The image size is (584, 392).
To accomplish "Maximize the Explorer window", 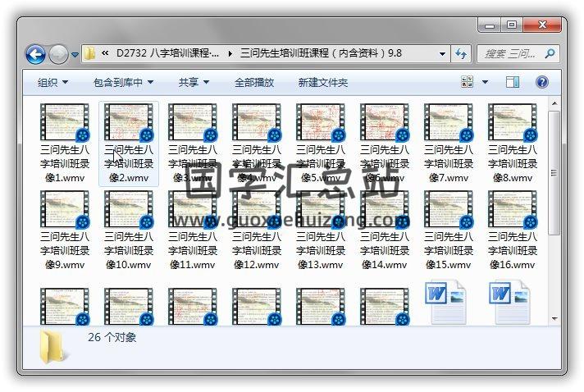I will tap(511, 25).
